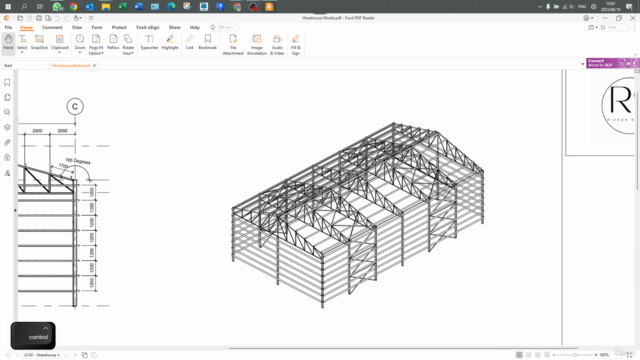Click the Convert Word to PDF banner
Image resolution: width=640 pixels, height=360 pixels.
[x=612, y=63]
